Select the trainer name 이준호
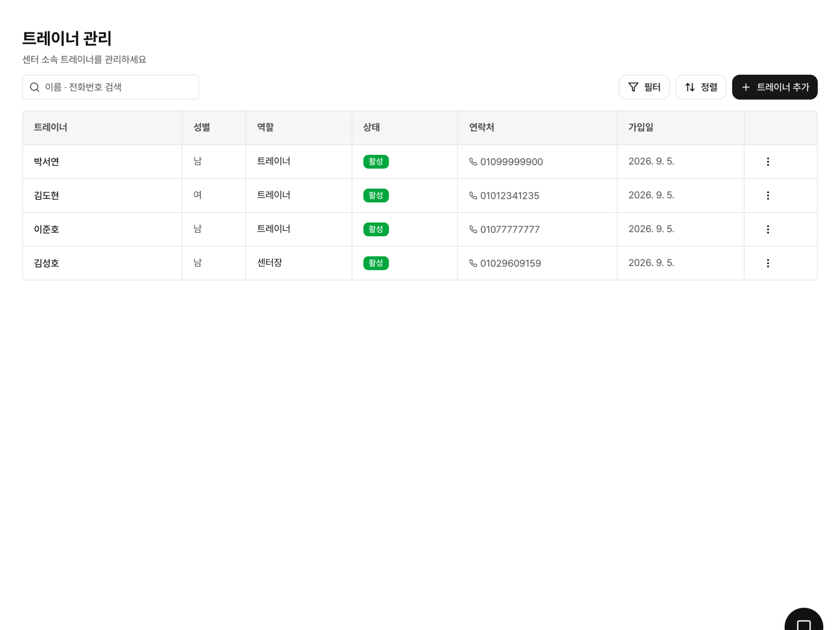 (x=46, y=229)
